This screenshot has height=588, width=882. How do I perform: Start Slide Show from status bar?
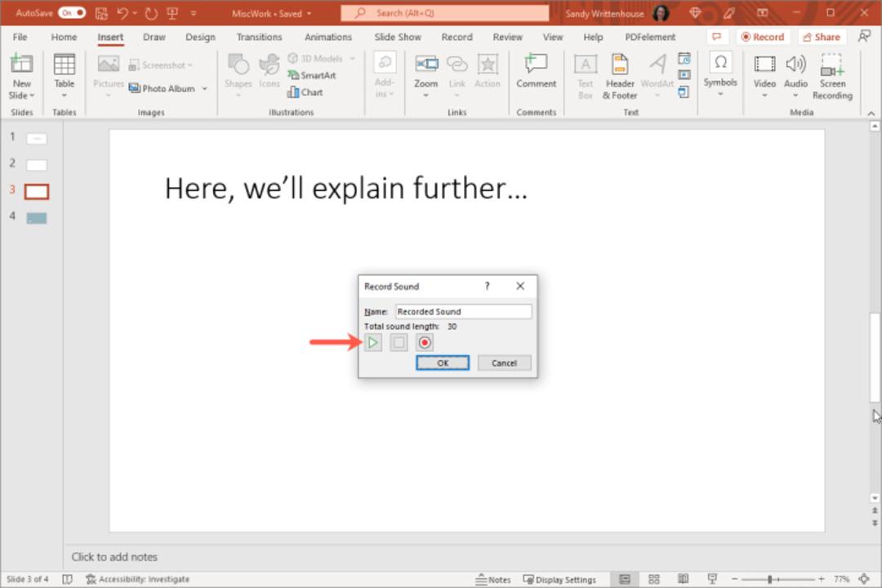pos(712,579)
